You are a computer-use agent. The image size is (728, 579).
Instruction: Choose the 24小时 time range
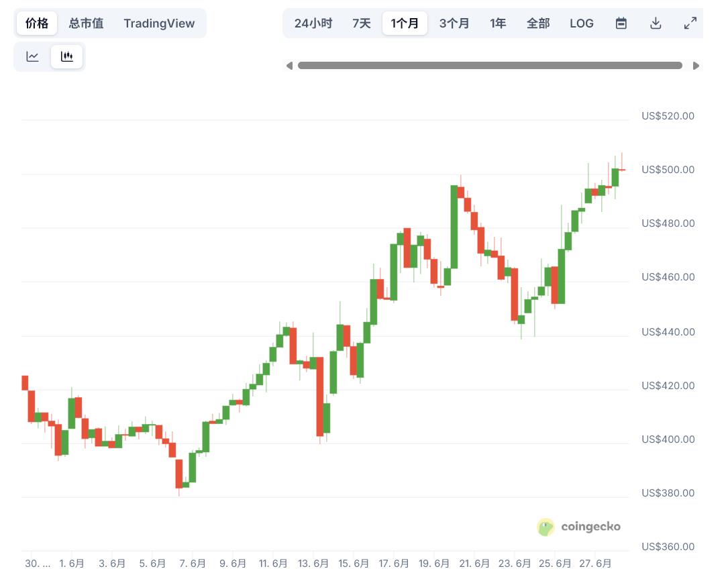click(x=313, y=23)
